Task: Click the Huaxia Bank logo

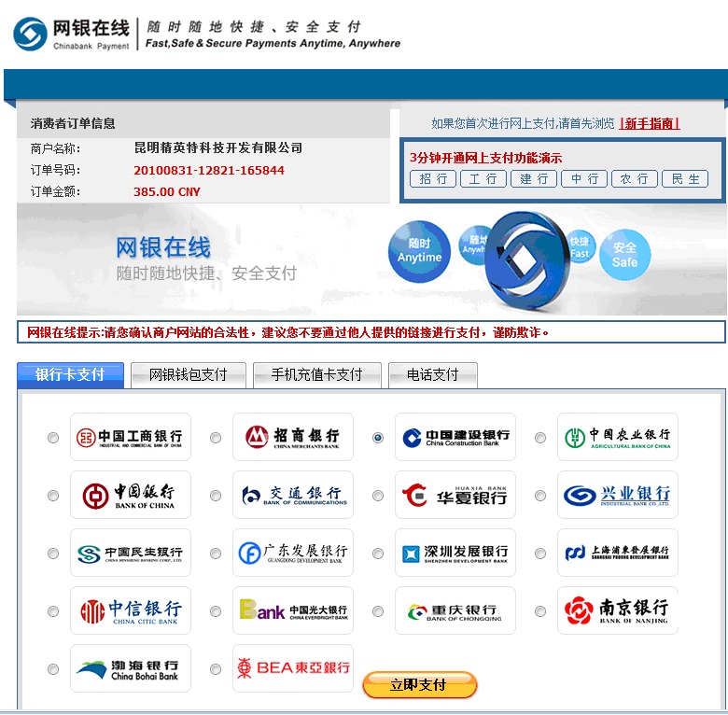Action: click(455, 495)
